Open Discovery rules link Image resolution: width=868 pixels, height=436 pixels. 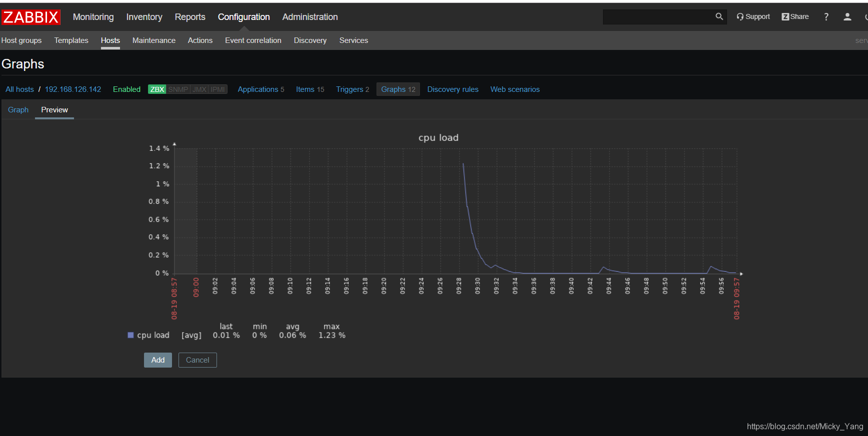(452, 89)
